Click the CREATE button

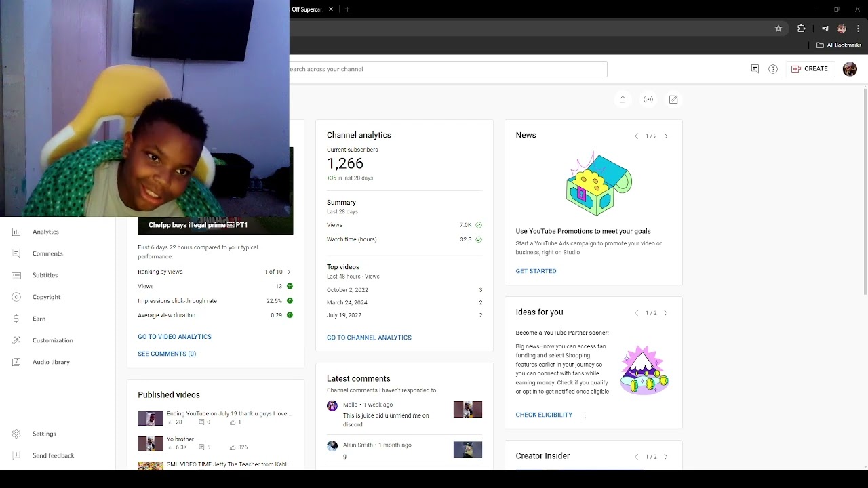pyautogui.click(x=810, y=69)
